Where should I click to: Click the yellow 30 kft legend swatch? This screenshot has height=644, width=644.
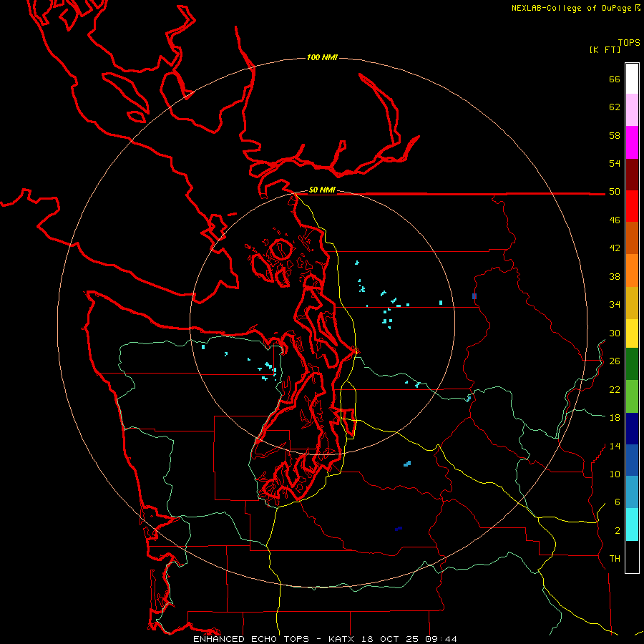pyautogui.click(x=632, y=333)
